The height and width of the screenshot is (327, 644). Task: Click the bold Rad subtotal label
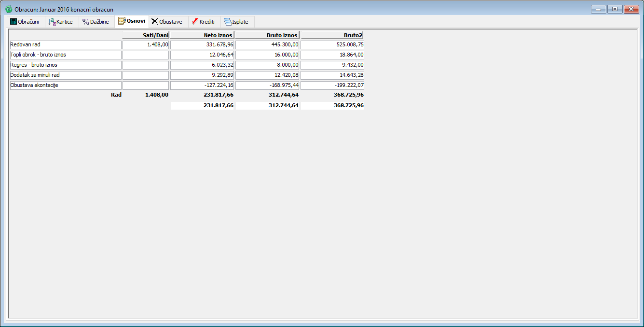tap(116, 95)
